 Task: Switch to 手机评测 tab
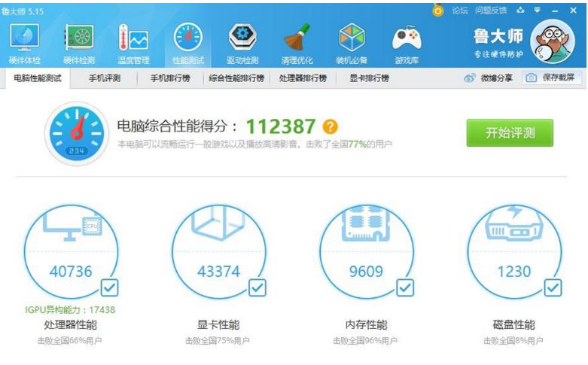click(105, 78)
